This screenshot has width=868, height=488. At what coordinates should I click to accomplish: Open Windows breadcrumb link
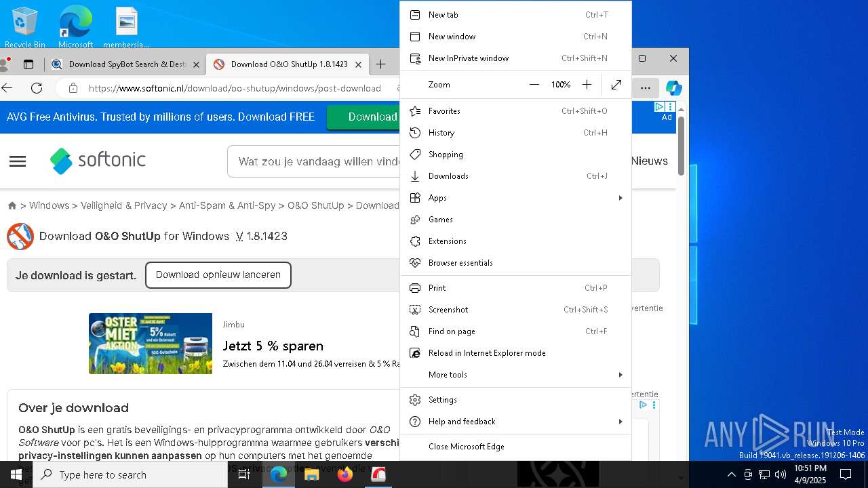coord(49,205)
